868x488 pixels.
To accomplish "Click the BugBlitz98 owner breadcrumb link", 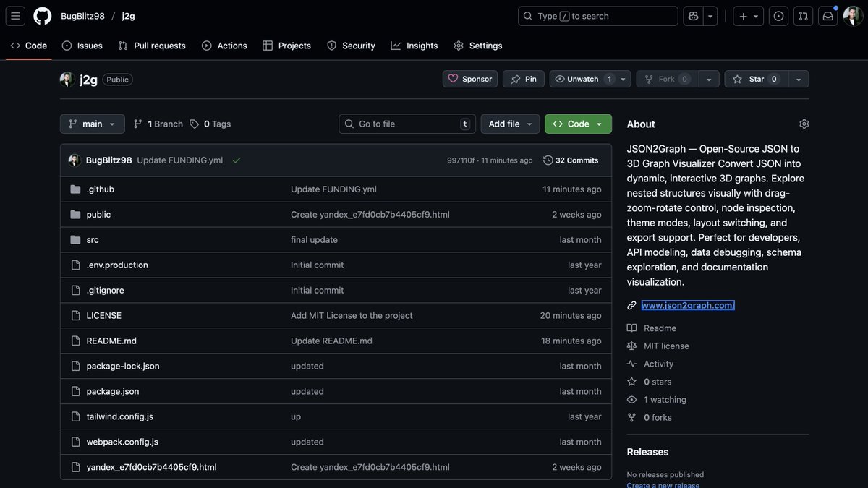I will pyautogui.click(x=82, y=16).
